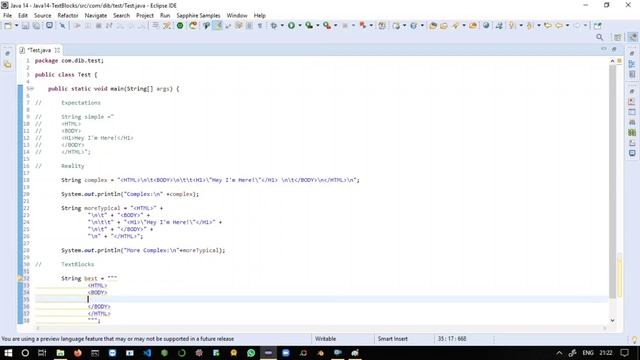Screen dimensions: 640x360
Task: Open the Sapphire Samples menu
Action: [198, 16]
